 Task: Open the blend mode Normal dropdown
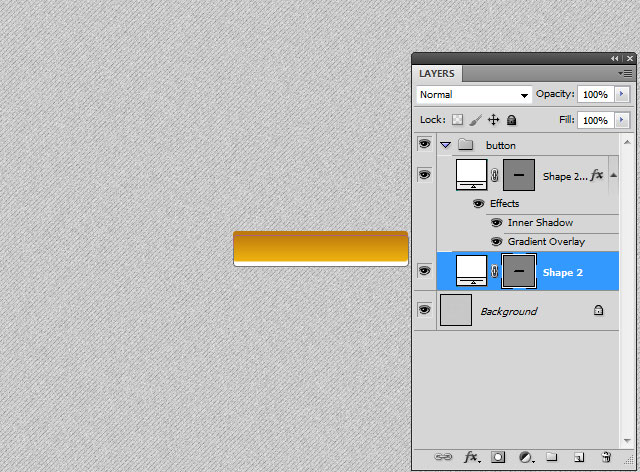[x=474, y=95]
